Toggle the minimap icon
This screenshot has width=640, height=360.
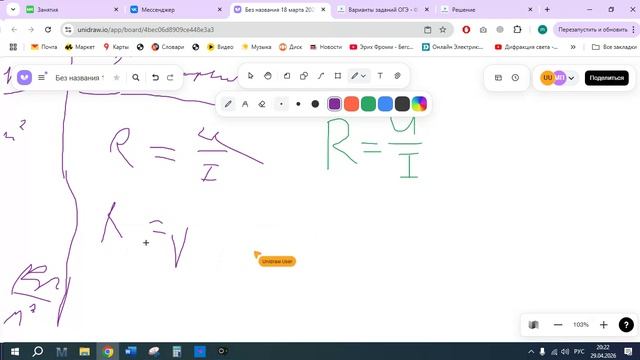click(533, 325)
